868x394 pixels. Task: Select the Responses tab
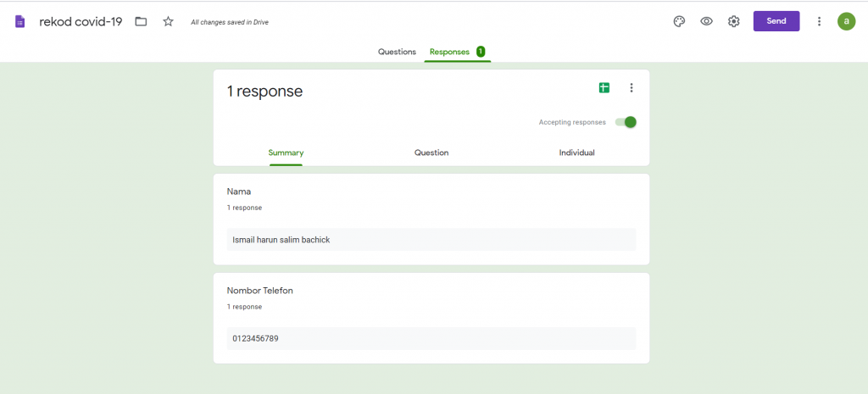449,52
